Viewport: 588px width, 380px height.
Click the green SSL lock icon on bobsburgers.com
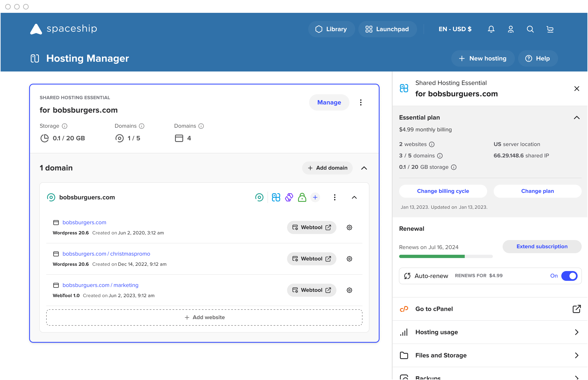[302, 197]
